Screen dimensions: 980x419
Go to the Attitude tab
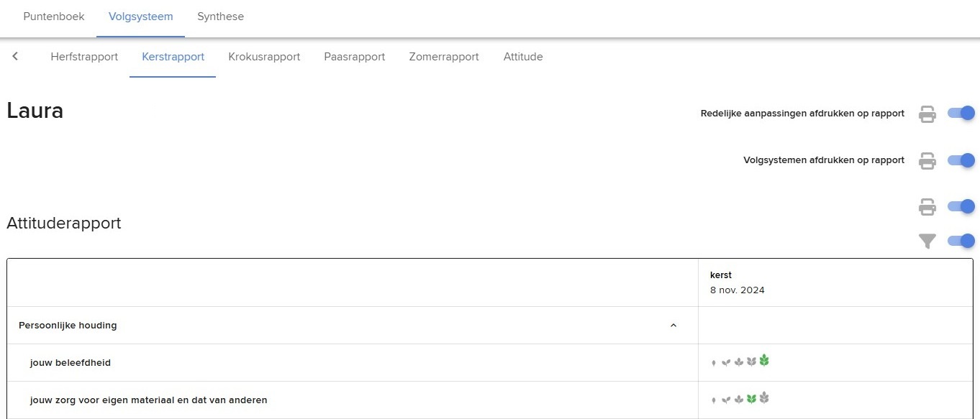tap(523, 57)
